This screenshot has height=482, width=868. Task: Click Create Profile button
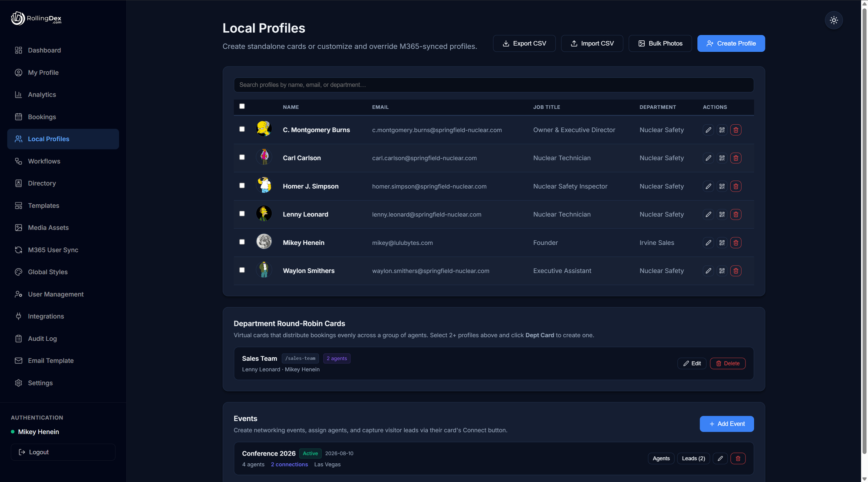click(x=731, y=43)
